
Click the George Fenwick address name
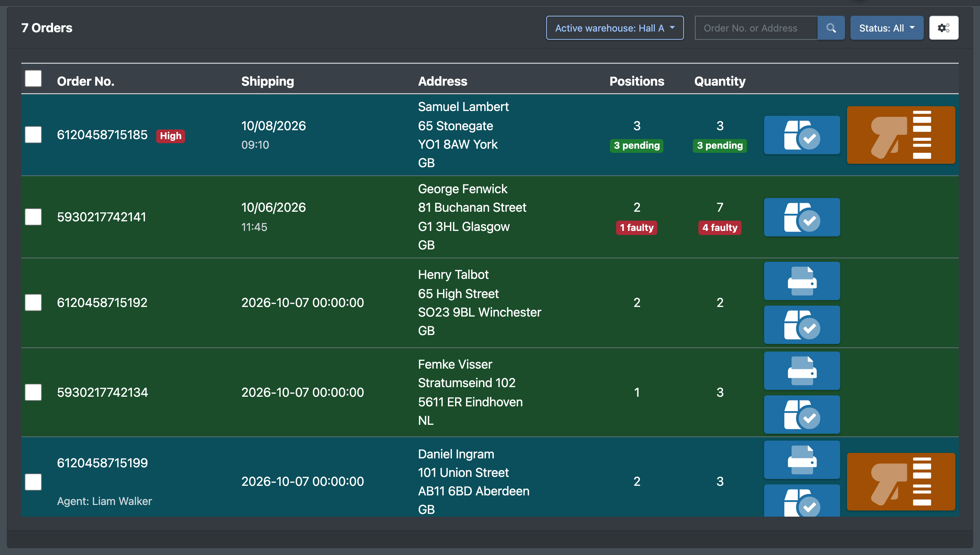(463, 189)
